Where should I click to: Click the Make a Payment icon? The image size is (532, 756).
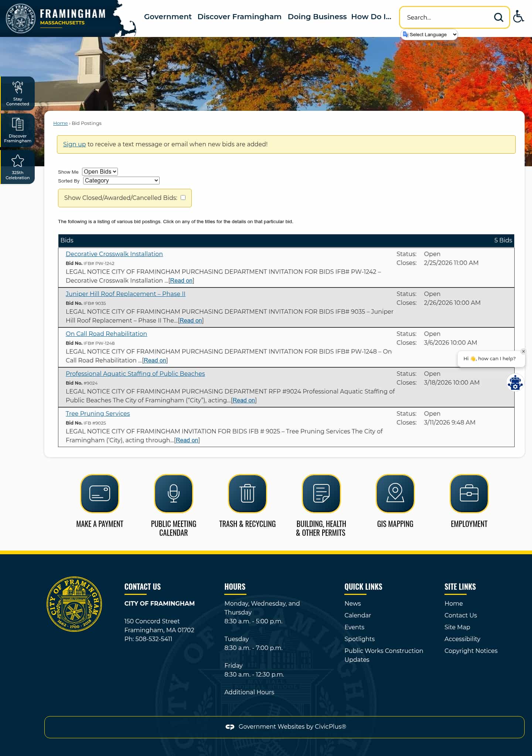[x=100, y=493]
